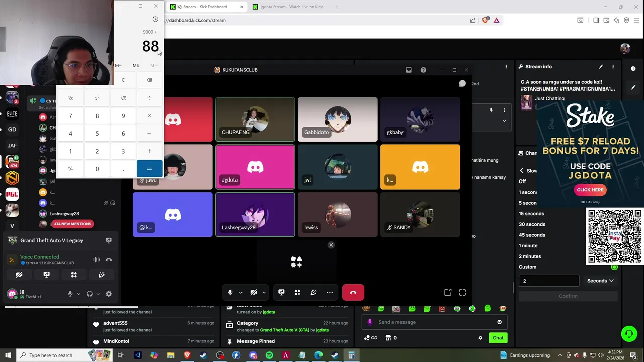Image resolution: width=644 pixels, height=362 pixels.
Task: Enter full screen in Discord call
Action: coord(462,292)
